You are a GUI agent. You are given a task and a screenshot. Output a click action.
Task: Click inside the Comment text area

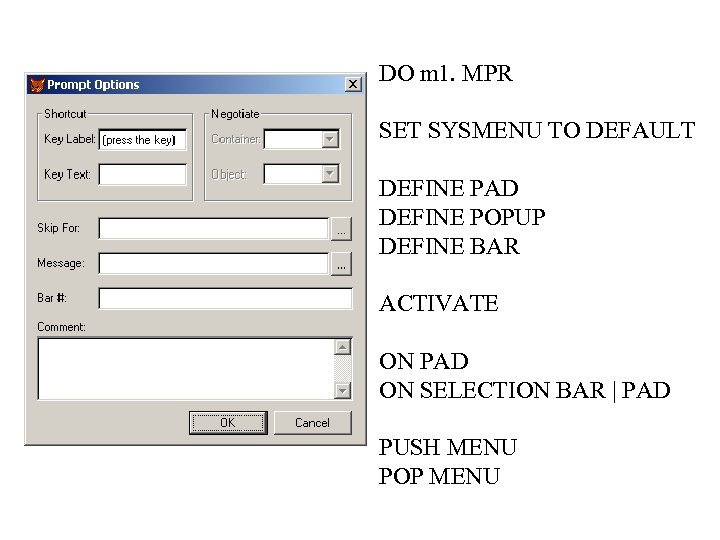186,369
